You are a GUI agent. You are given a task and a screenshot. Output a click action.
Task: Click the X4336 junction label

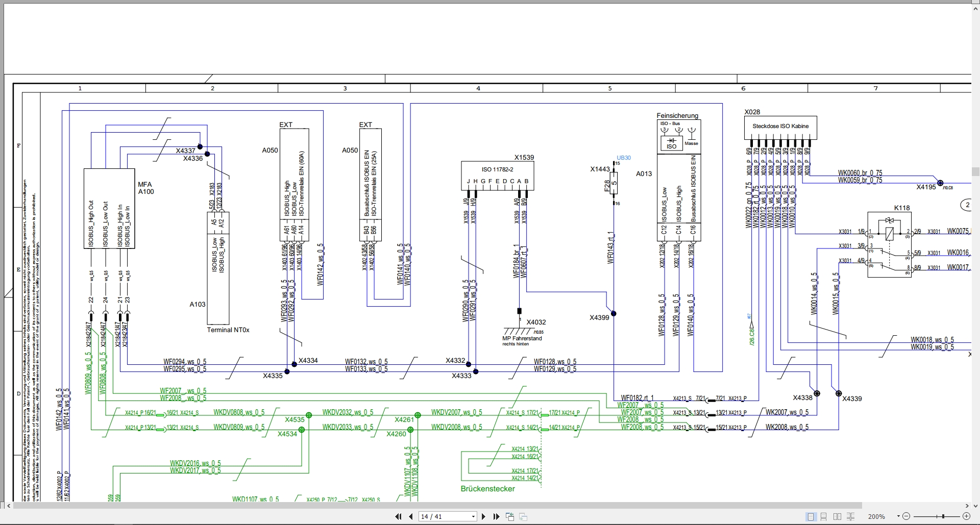[x=193, y=158]
